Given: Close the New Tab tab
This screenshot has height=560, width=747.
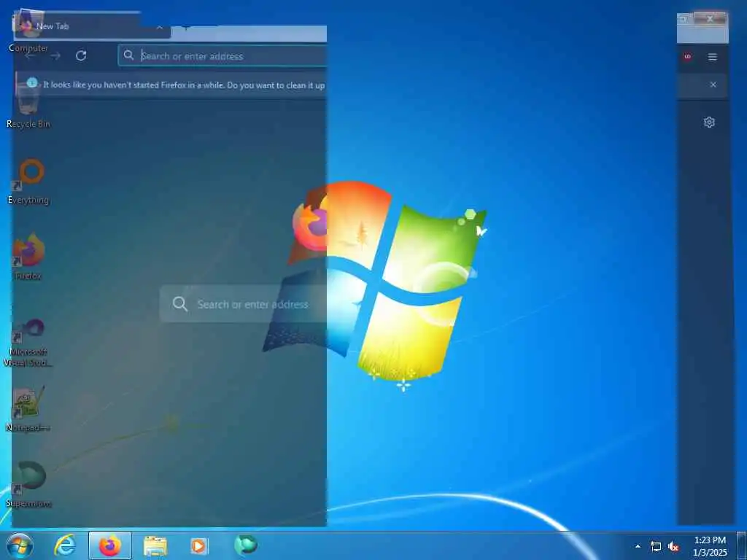Looking at the screenshot, I should 160,27.
